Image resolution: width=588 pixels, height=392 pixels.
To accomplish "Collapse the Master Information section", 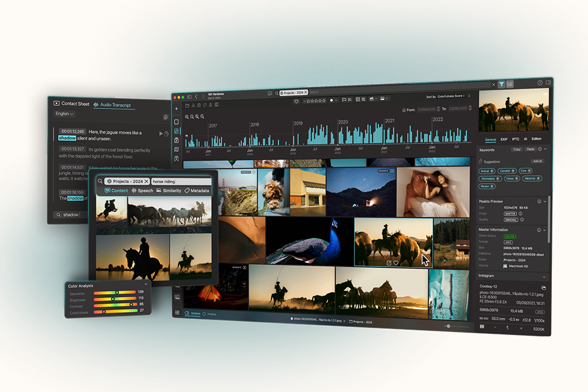I will [x=545, y=230].
